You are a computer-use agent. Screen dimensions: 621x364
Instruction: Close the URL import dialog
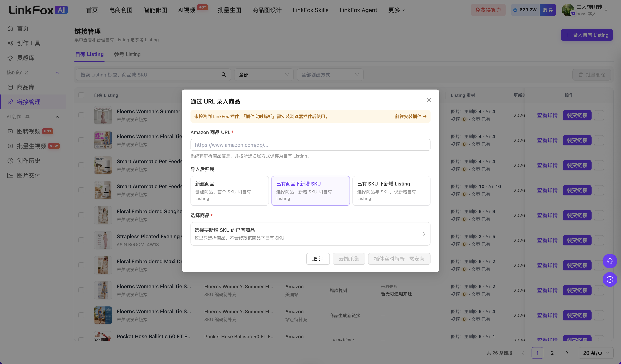[429, 100]
